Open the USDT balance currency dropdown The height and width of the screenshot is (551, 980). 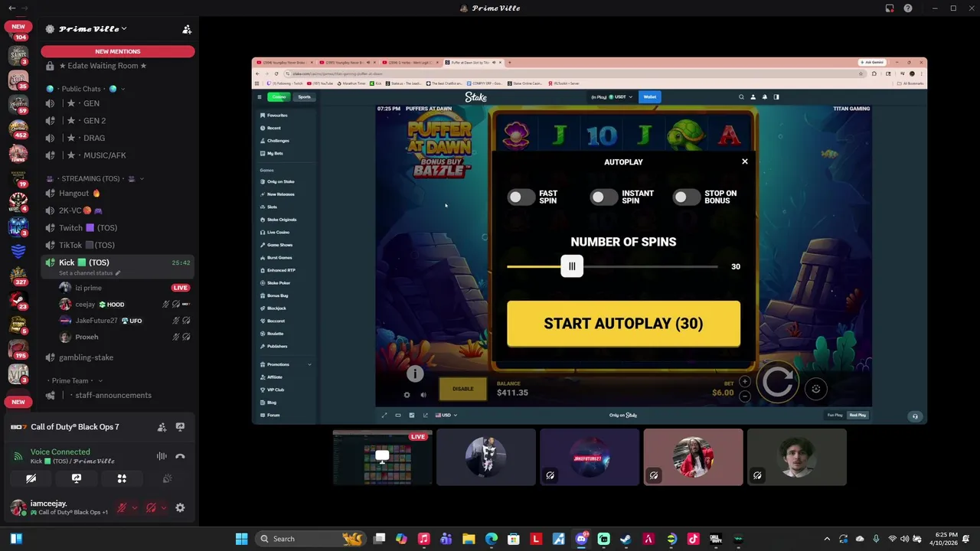point(612,97)
